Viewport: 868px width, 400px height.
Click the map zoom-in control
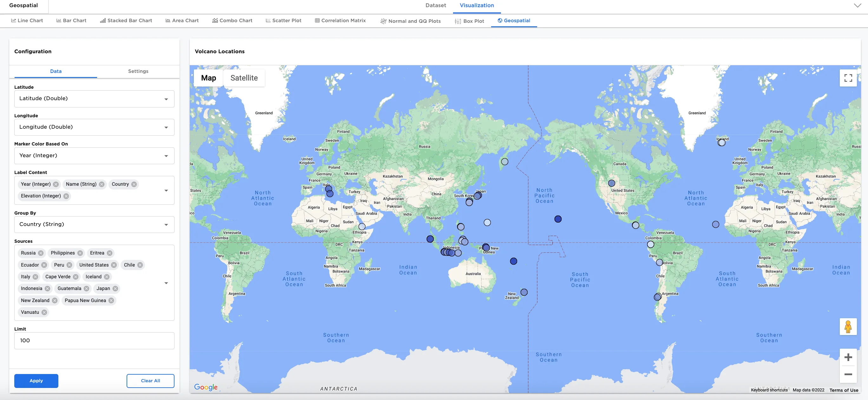(848, 357)
